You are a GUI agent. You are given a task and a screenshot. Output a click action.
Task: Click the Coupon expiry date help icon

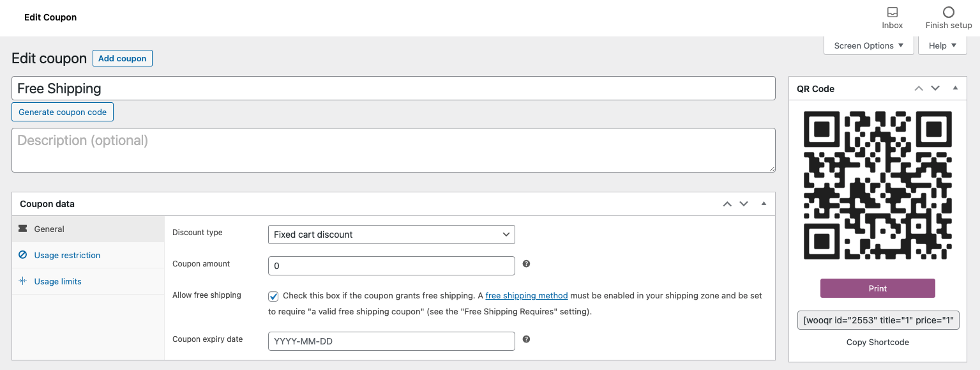coord(526,339)
